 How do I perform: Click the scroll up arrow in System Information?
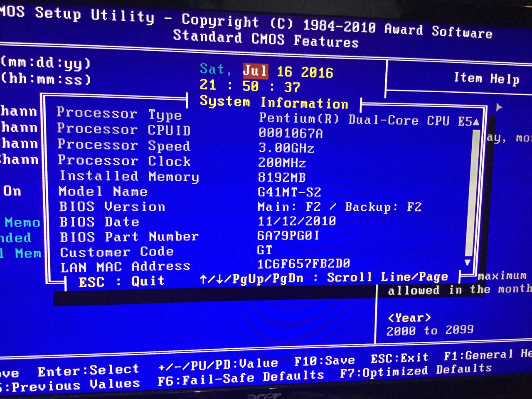click(476, 122)
